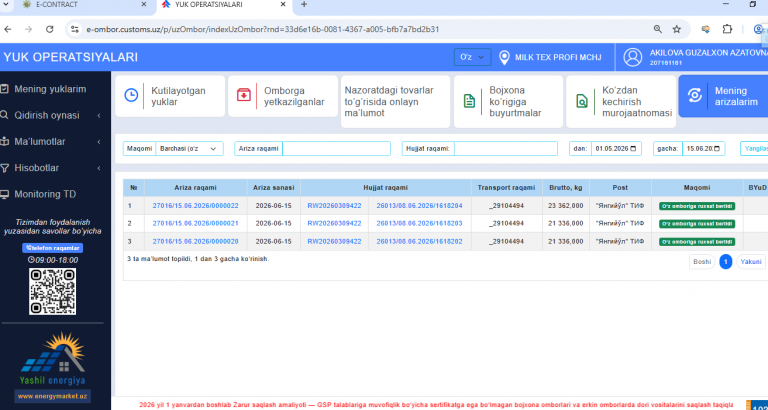The height and width of the screenshot is (410, 768).
Task: Expand the Hisobotlar sidebar chevron
Action: pos(99,168)
